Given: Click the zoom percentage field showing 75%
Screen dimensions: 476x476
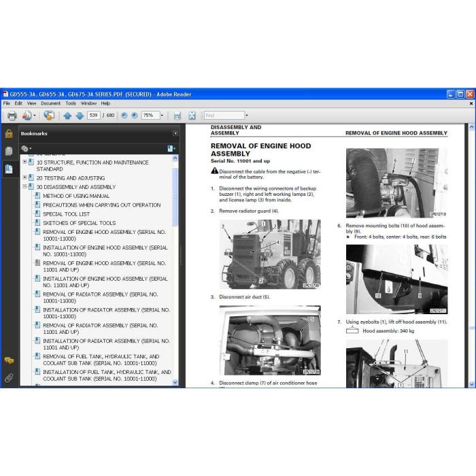Looking at the screenshot, I should pyautogui.click(x=150, y=116).
